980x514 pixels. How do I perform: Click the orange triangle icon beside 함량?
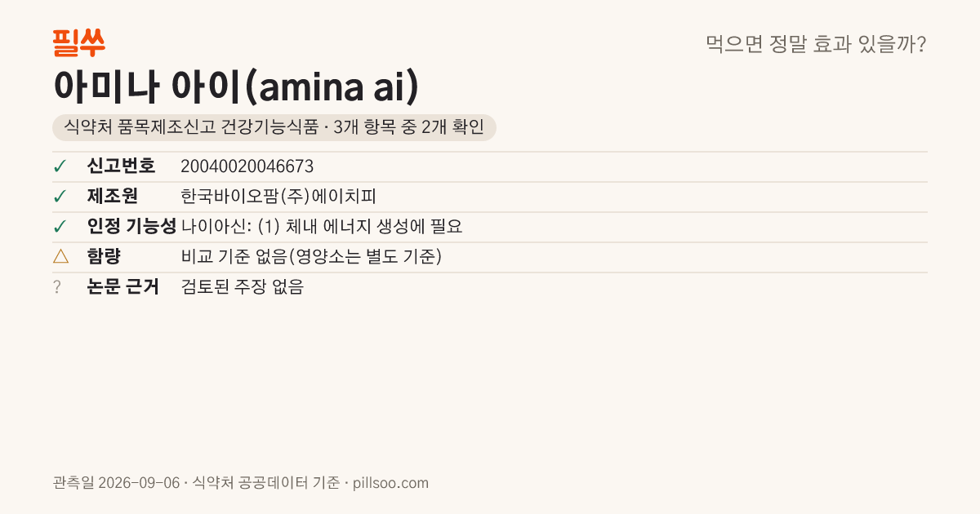coord(60,257)
